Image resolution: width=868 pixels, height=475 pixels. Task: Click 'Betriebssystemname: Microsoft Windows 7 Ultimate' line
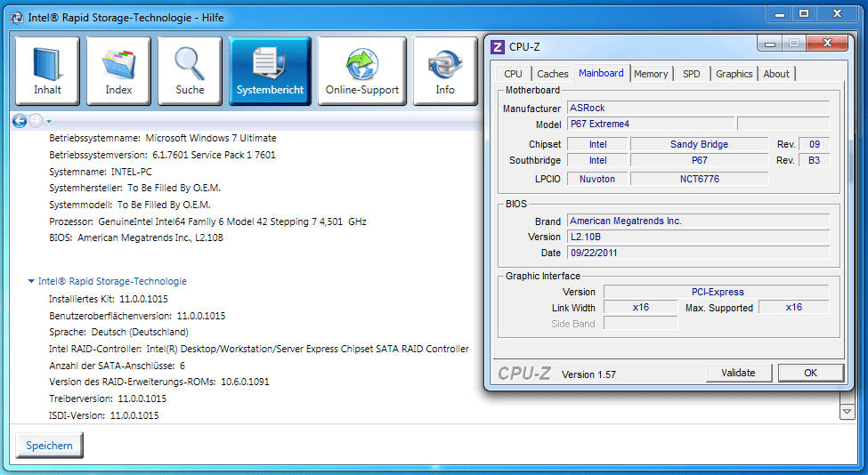[163, 138]
